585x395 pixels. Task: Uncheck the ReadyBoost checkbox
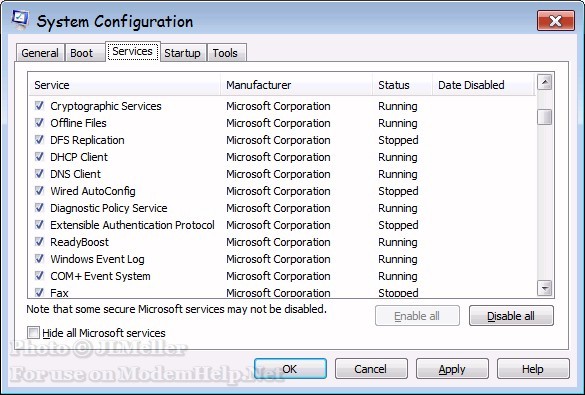[x=39, y=242]
